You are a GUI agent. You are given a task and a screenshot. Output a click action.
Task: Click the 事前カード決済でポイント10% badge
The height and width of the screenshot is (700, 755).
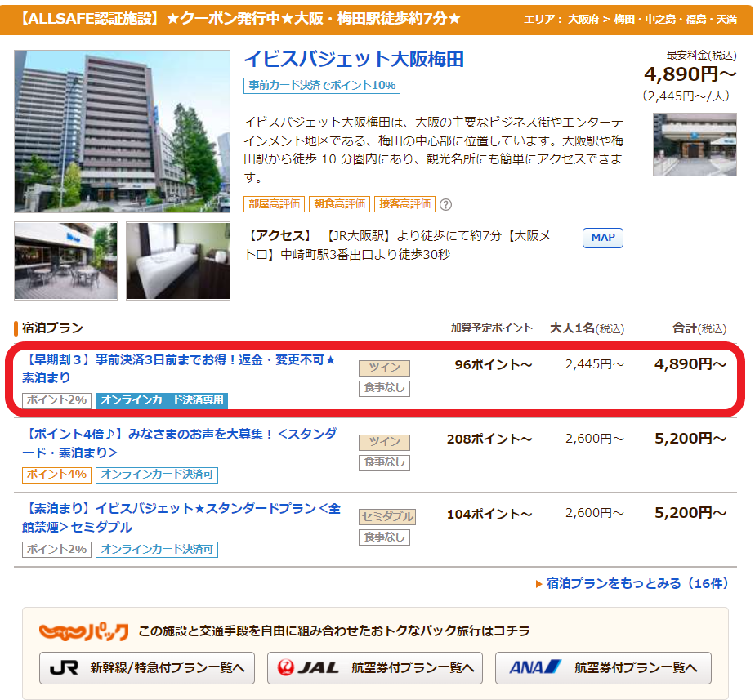(x=322, y=86)
